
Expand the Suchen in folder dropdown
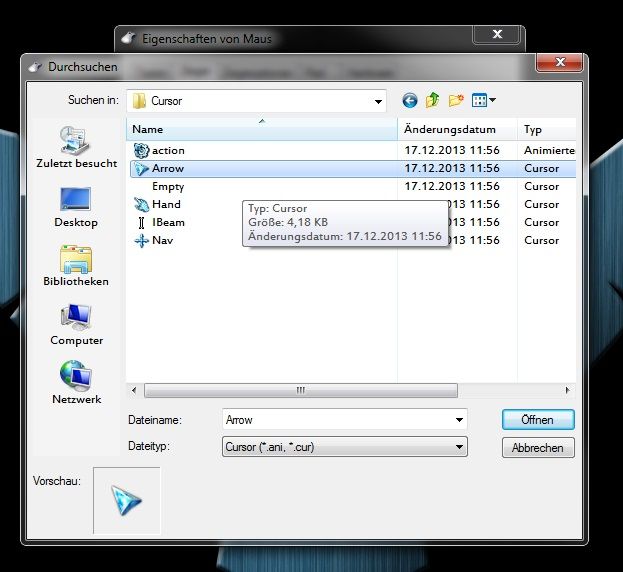click(x=378, y=101)
